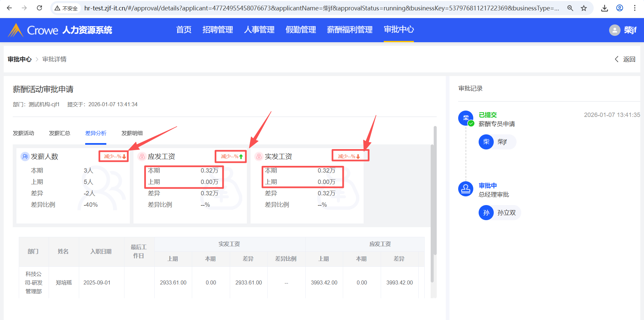This screenshot has height=320, width=644.
Task: Click the Crowe logo
Action: tap(33, 30)
